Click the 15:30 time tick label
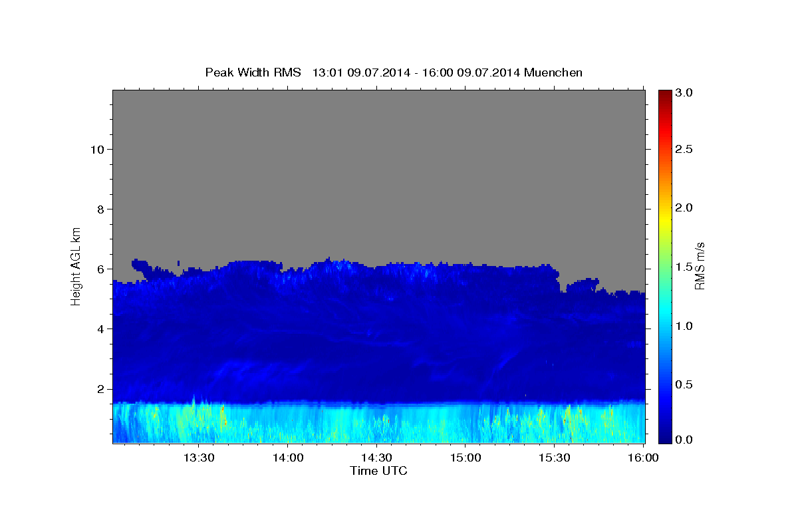This screenshot has width=798, height=532. 554,458
